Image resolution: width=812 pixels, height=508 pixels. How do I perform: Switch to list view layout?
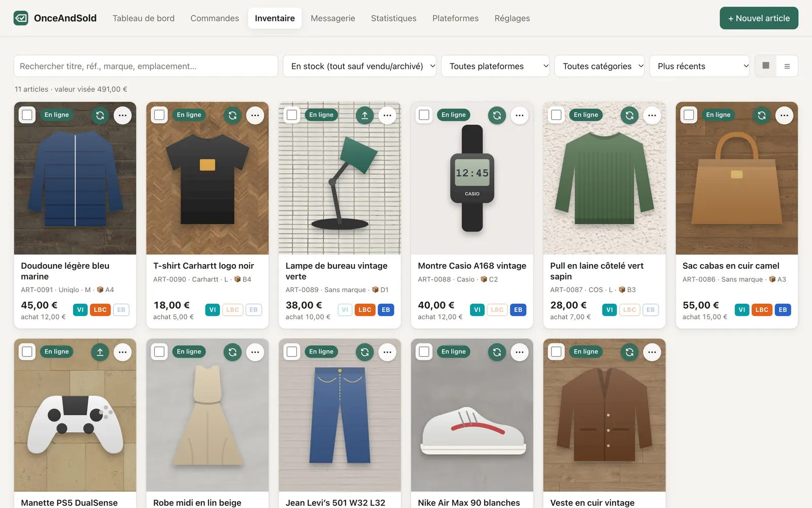point(787,66)
